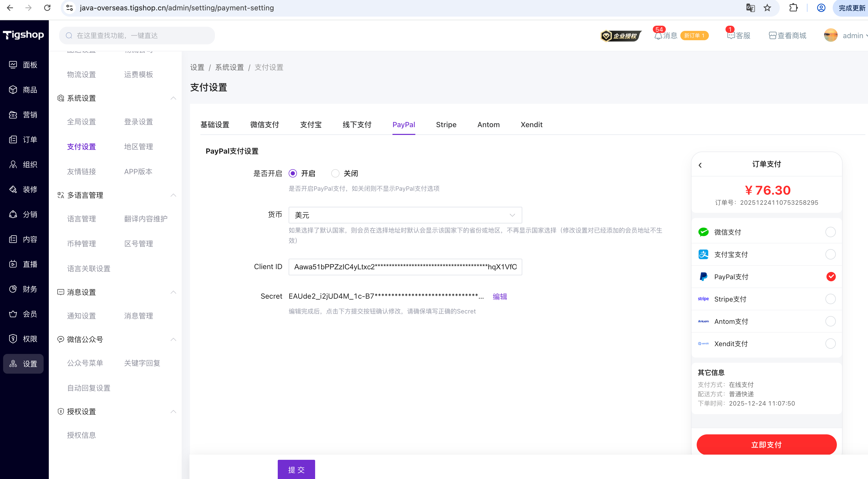Open the 直播 live sidebar icon
The height and width of the screenshot is (479, 868).
pyautogui.click(x=13, y=264)
